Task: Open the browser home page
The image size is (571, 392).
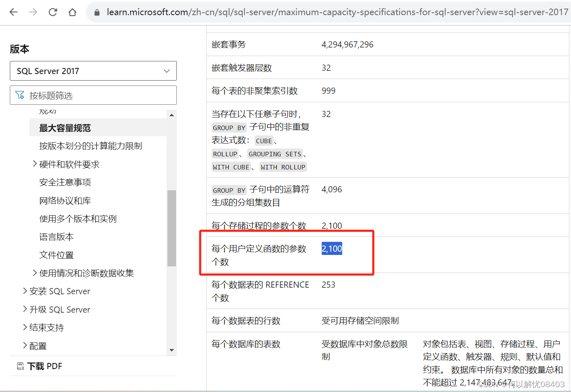Action: click(72, 12)
